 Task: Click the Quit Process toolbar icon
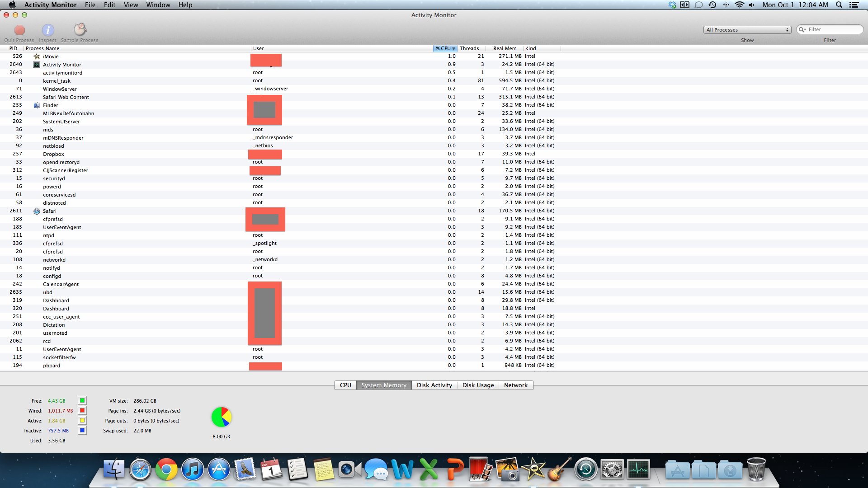tap(19, 30)
